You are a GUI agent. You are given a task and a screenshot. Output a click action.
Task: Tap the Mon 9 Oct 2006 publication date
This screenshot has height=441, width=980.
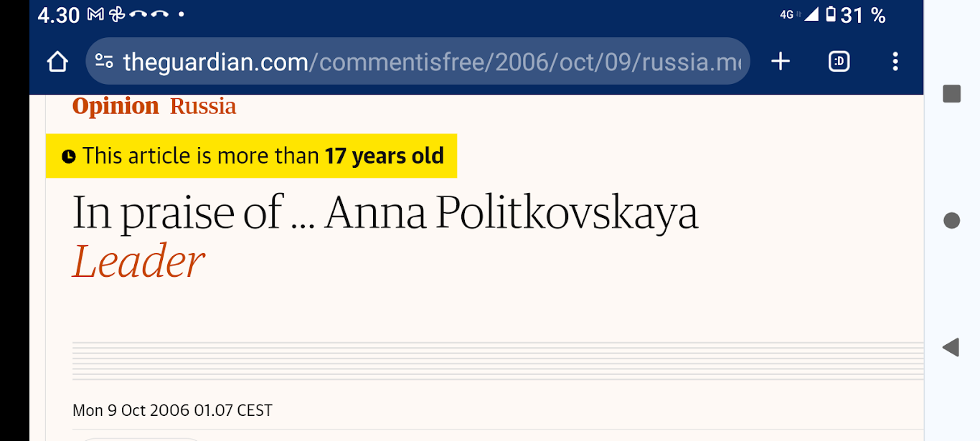tap(172, 411)
